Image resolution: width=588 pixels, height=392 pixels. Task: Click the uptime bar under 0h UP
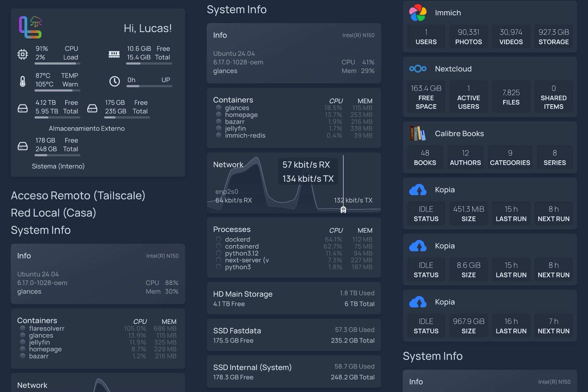(149, 86)
